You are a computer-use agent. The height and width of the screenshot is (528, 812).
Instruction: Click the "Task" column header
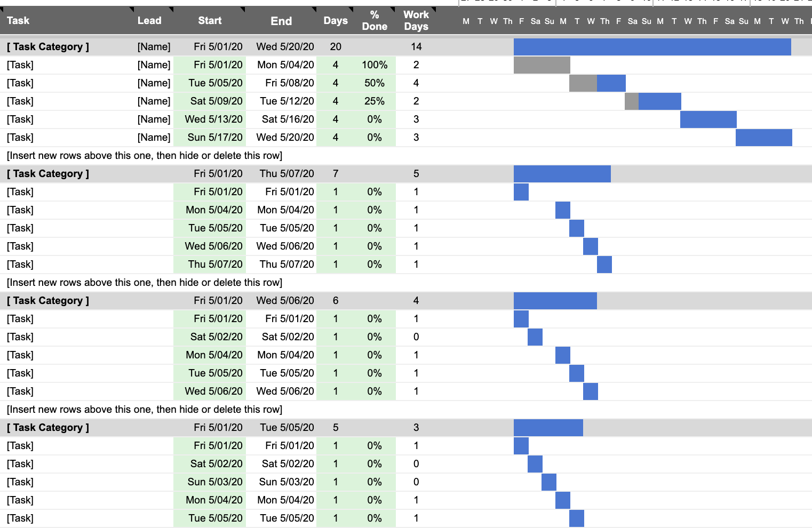[18, 20]
